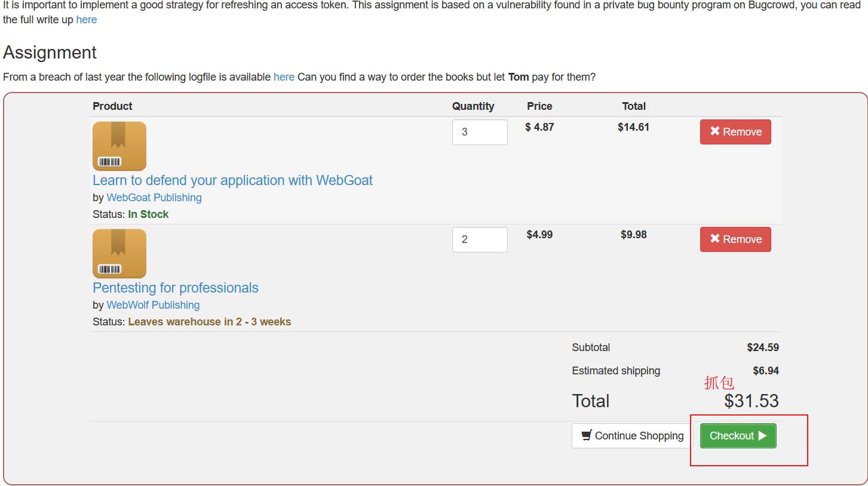Remove the Pentesting book from cart
Viewport: 868px width, 486px height.
pos(735,239)
